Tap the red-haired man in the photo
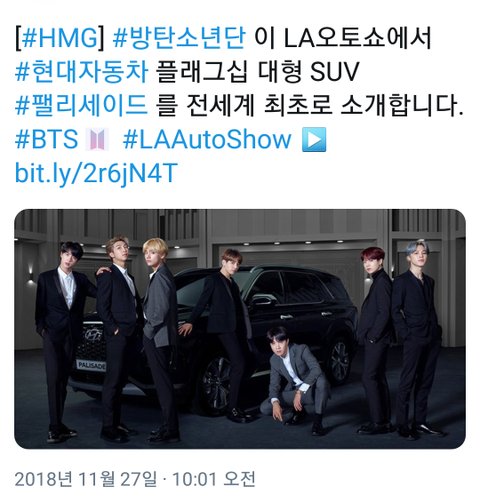Image resolution: width=480 pixels, height=503 pixels. tap(375, 340)
